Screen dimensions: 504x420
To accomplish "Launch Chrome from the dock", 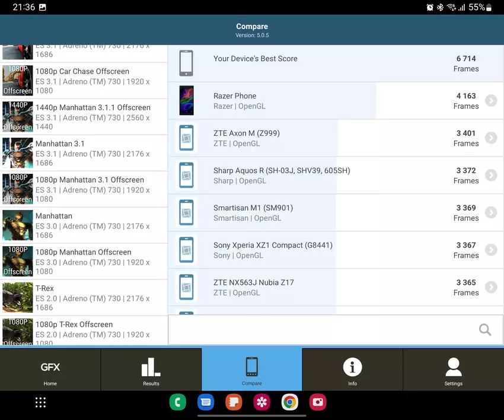I will (289, 403).
